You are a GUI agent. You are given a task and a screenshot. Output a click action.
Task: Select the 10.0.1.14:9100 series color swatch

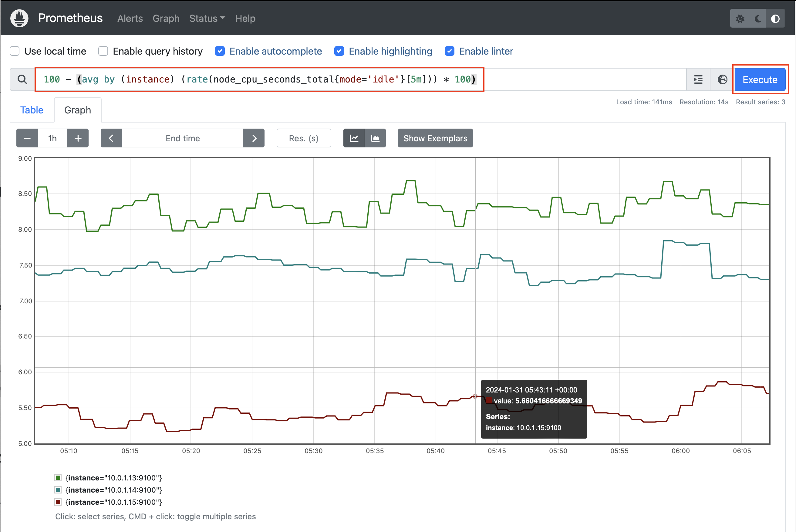tap(58, 490)
